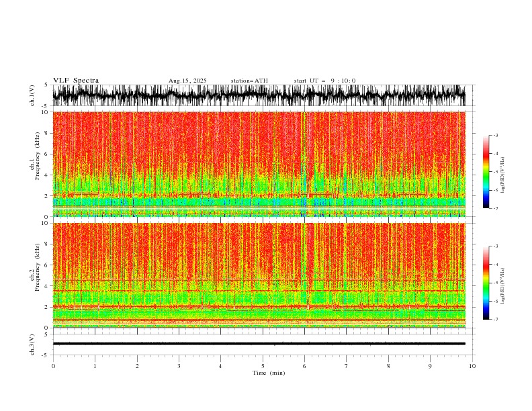Click the 'start UT = 9 :10: 0' text
The height and width of the screenshot is (411, 532).
(324, 81)
